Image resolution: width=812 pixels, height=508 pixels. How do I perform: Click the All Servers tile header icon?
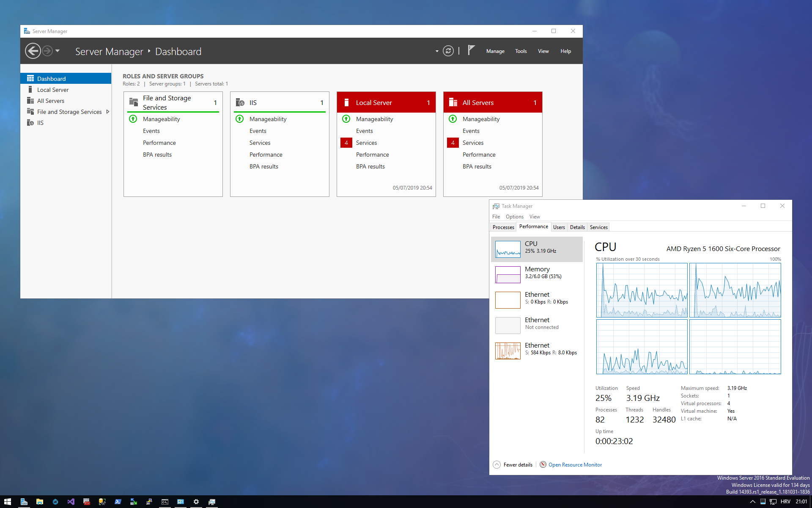click(453, 102)
